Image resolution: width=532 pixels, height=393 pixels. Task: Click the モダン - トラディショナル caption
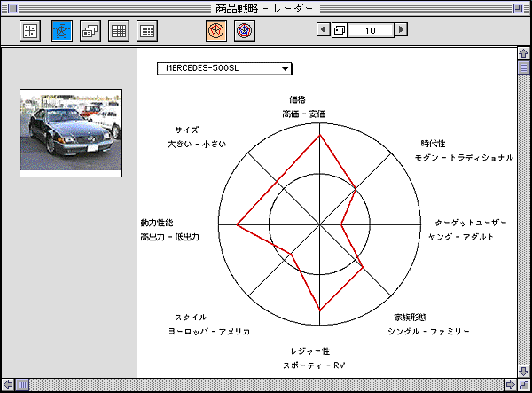(464, 158)
